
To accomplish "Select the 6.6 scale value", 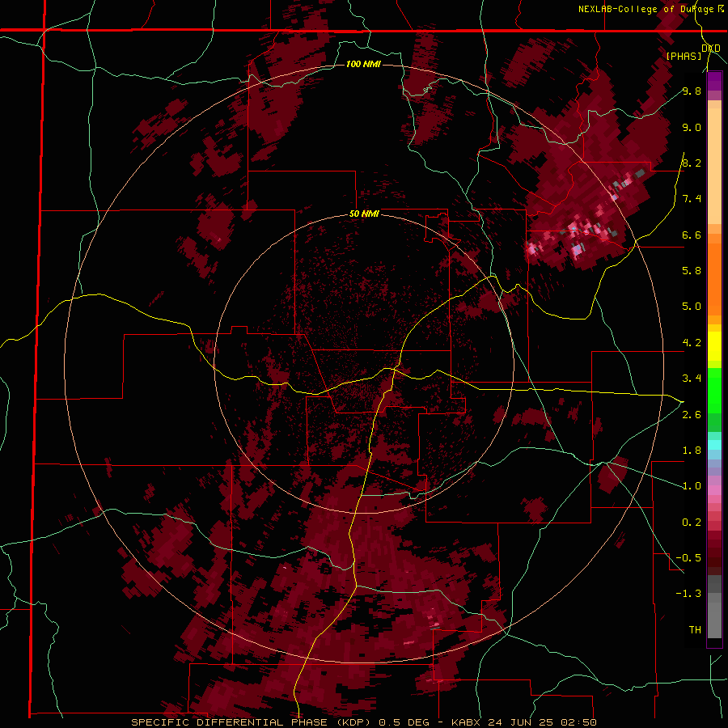I will pyautogui.click(x=692, y=235).
